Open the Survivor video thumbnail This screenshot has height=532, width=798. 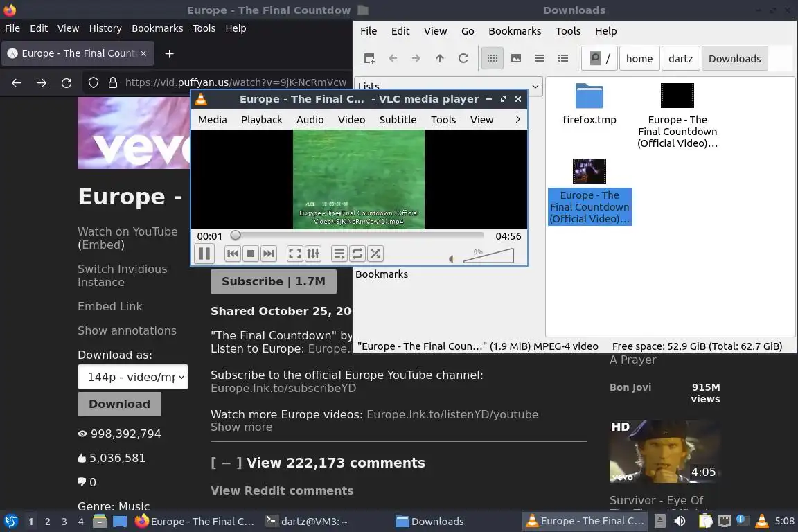tap(665, 452)
